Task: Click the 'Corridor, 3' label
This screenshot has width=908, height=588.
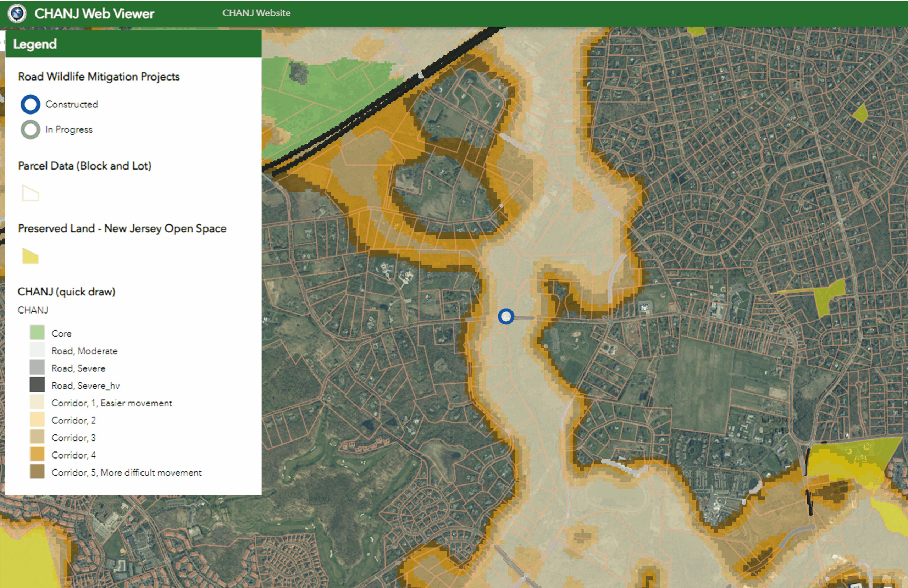Action: [x=74, y=438]
